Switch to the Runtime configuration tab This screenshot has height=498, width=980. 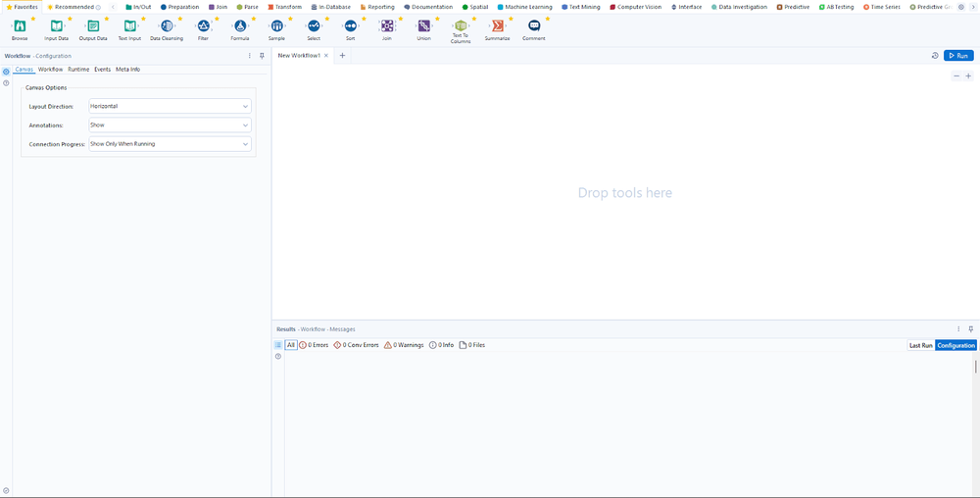coord(78,70)
